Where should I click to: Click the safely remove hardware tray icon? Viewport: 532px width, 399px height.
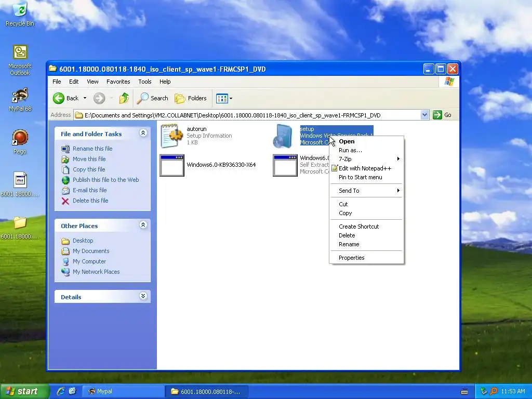coord(484,392)
